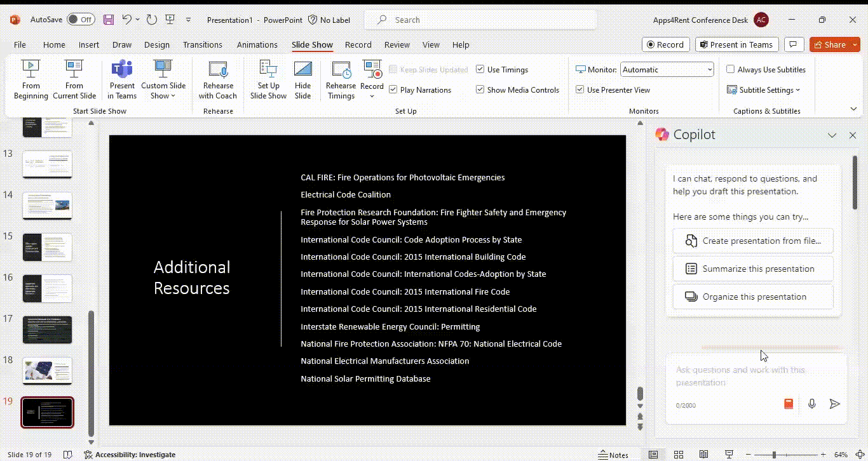Select slide 17 thumbnail
868x461 pixels.
(48, 330)
